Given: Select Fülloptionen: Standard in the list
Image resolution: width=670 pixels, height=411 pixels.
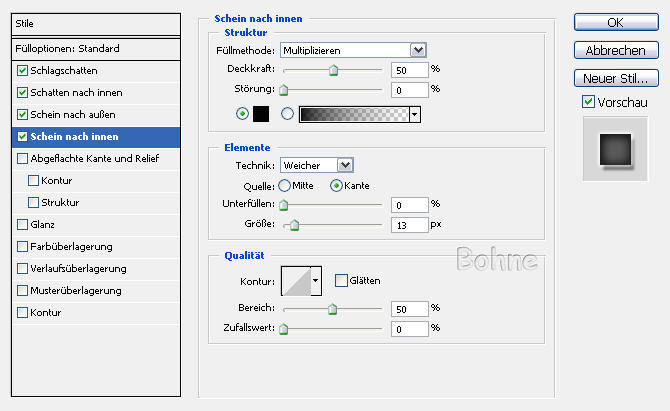Looking at the screenshot, I should (x=68, y=48).
